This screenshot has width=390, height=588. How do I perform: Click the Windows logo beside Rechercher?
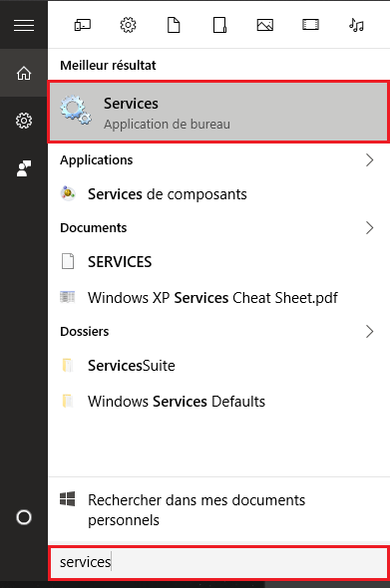point(68,499)
